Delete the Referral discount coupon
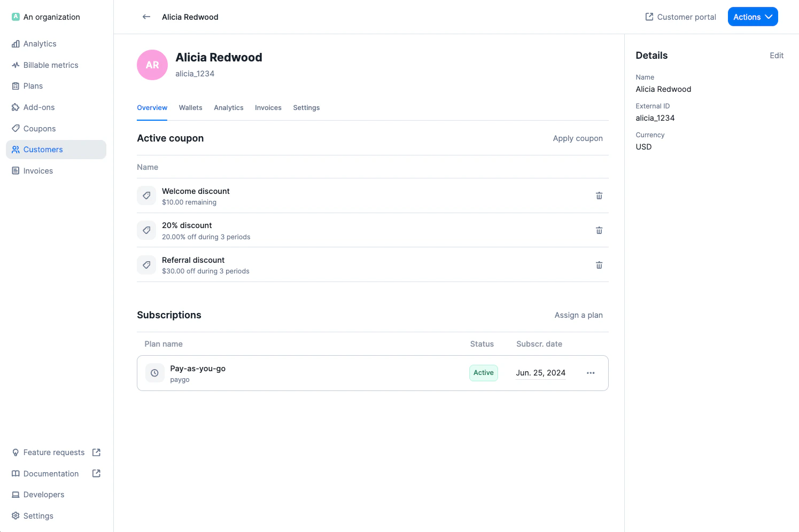This screenshot has width=799, height=532. tap(599, 265)
